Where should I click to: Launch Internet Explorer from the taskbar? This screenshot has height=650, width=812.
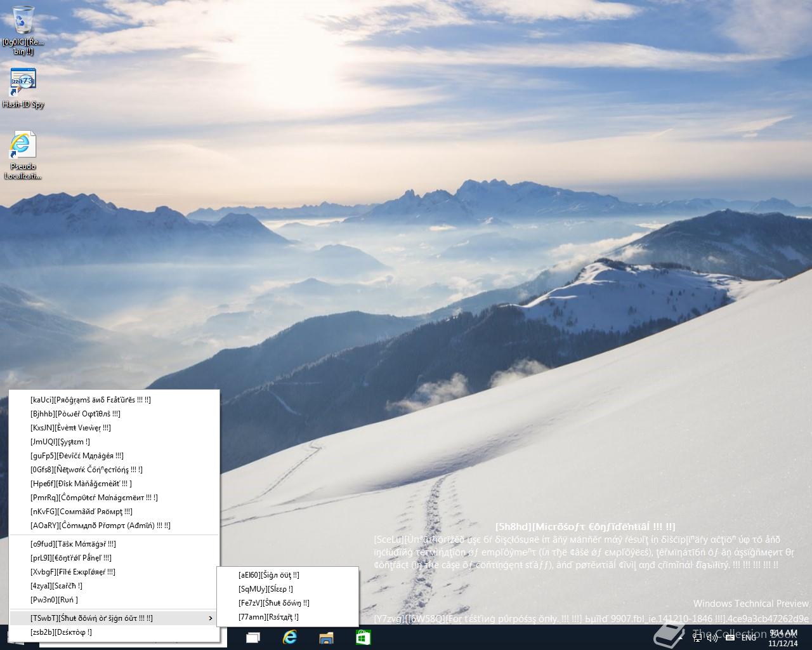click(290, 637)
